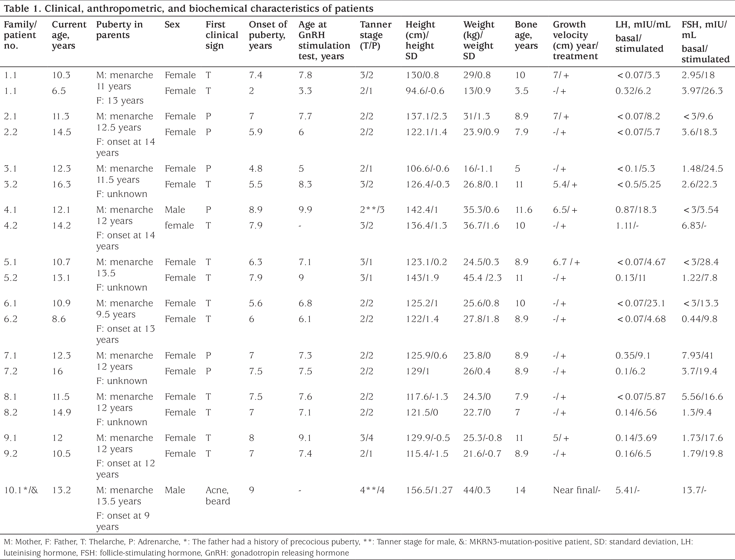Select patient number cell '2.1'

click(x=10, y=116)
